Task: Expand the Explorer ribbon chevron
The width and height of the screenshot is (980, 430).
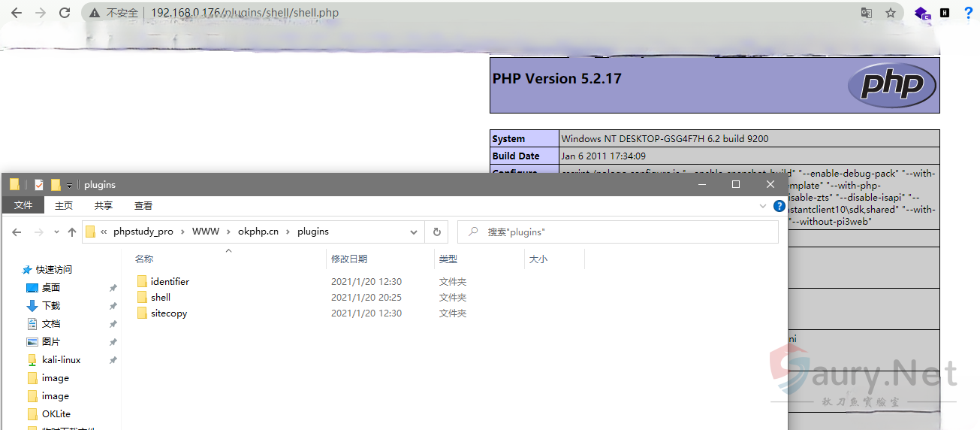Action: [x=763, y=206]
